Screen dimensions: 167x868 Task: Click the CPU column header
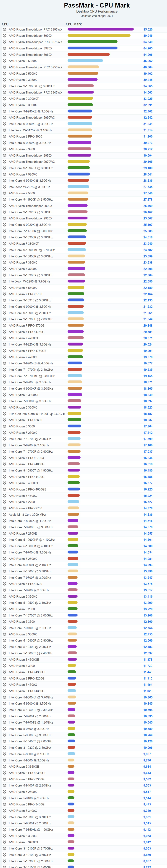coord(5,24)
